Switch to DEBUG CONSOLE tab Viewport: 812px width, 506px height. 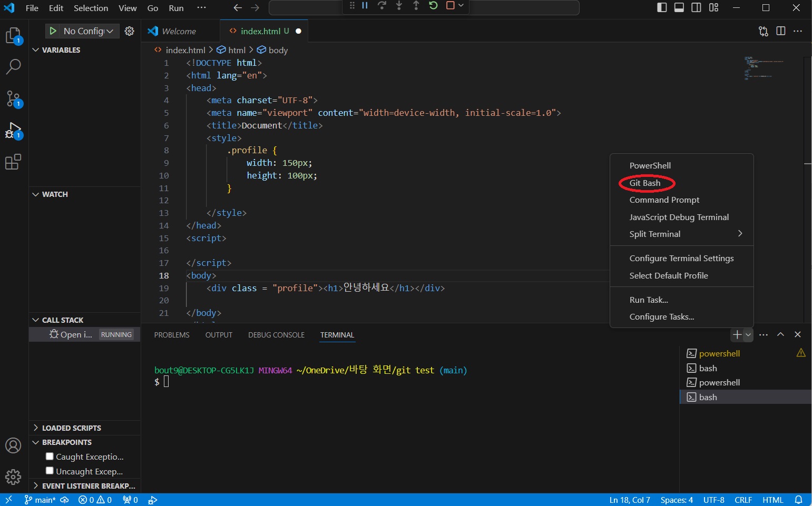coord(276,335)
